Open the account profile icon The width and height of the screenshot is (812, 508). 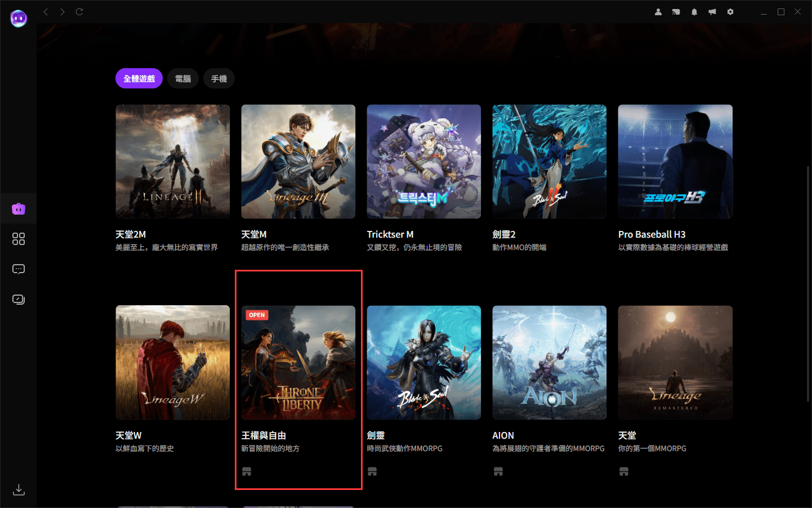(x=658, y=12)
